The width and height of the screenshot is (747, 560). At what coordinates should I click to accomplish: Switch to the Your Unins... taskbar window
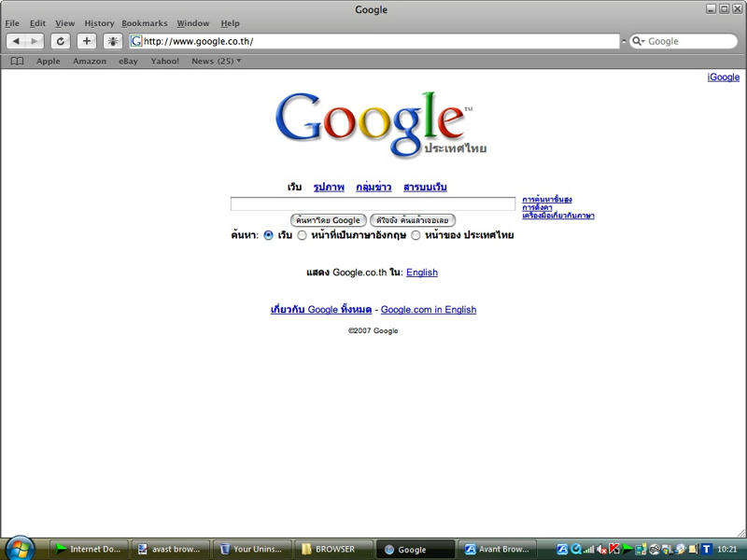pos(252,550)
